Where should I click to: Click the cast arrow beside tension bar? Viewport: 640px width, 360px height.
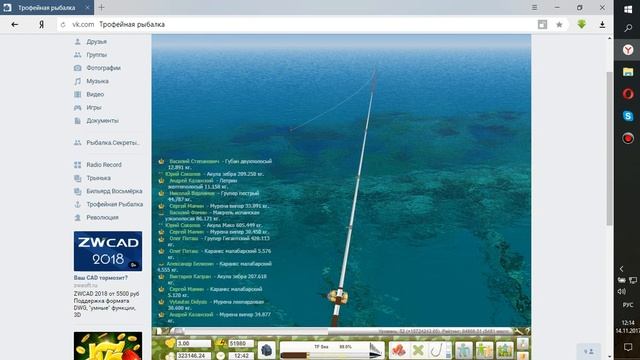point(376,350)
